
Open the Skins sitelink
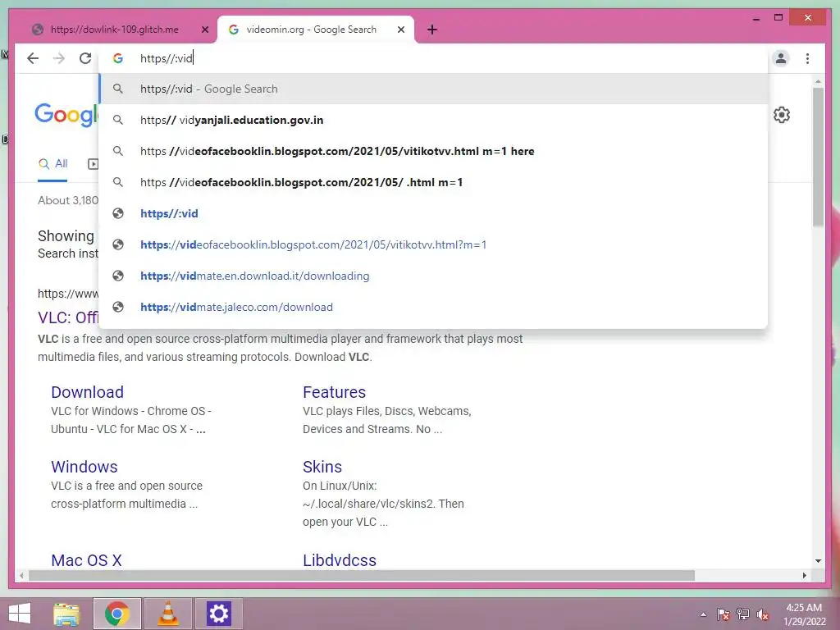[322, 467]
